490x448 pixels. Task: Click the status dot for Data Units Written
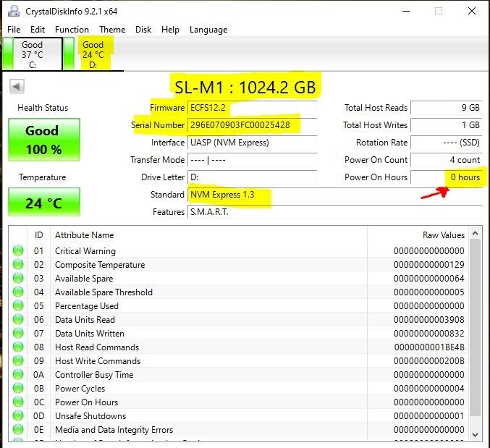pos(18,333)
